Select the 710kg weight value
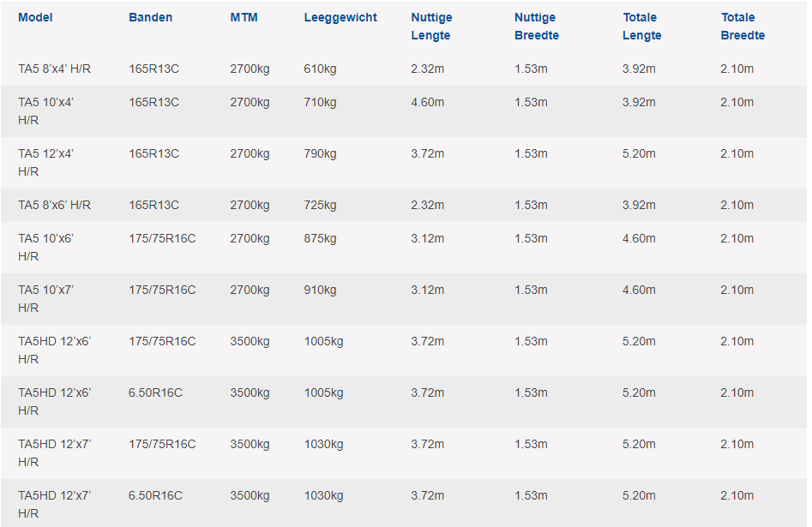 [x=320, y=103]
